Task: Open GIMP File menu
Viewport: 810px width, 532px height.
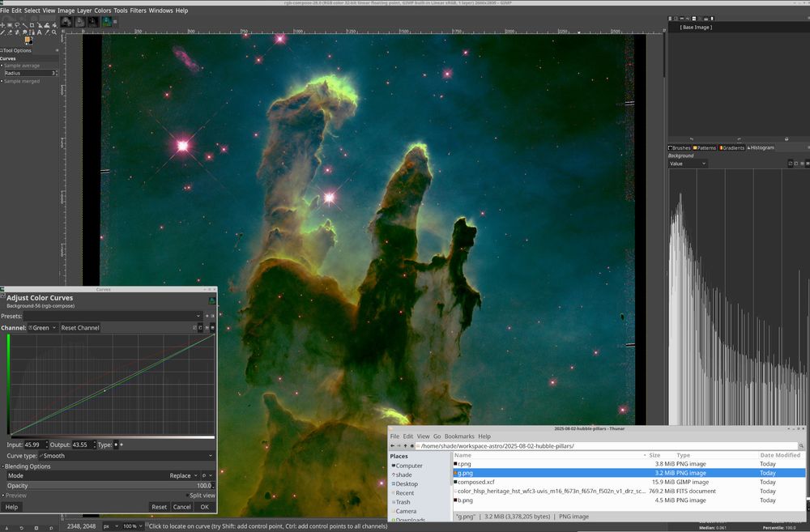Action: 5,11
